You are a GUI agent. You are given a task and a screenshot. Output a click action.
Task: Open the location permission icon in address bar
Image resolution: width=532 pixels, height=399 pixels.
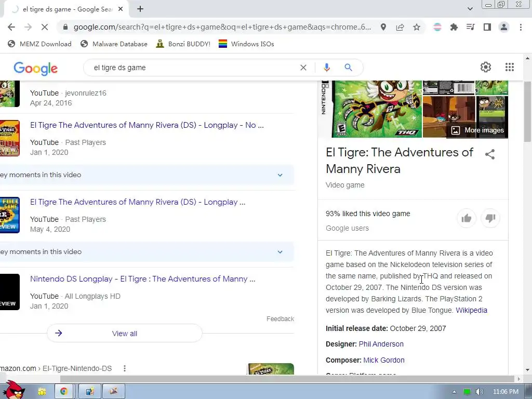(x=383, y=27)
